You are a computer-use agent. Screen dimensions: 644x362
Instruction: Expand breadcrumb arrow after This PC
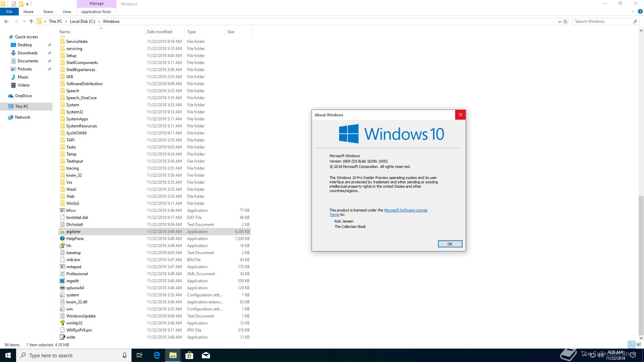tap(66, 21)
